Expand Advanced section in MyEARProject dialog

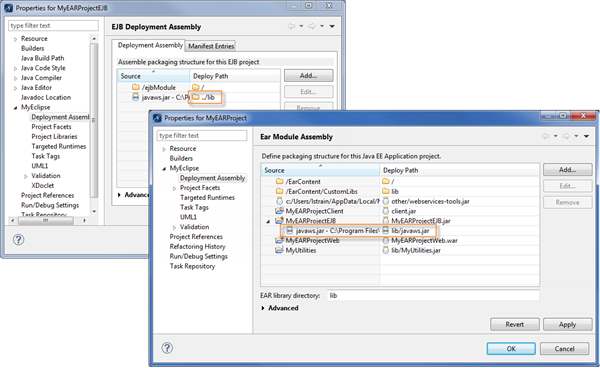pyautogui.click(x=263, y=308)
